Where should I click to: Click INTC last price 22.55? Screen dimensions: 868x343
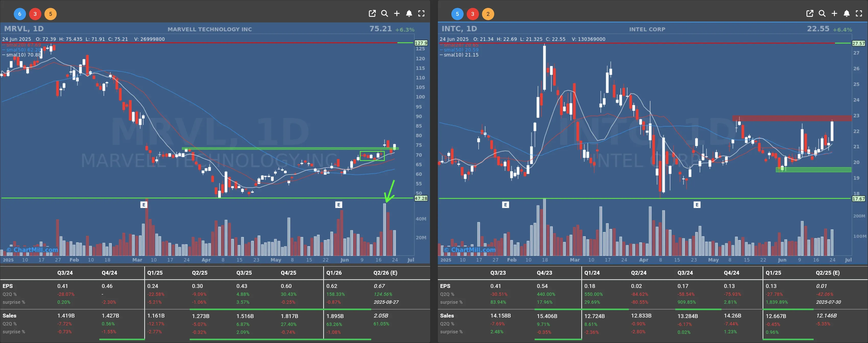818,29
